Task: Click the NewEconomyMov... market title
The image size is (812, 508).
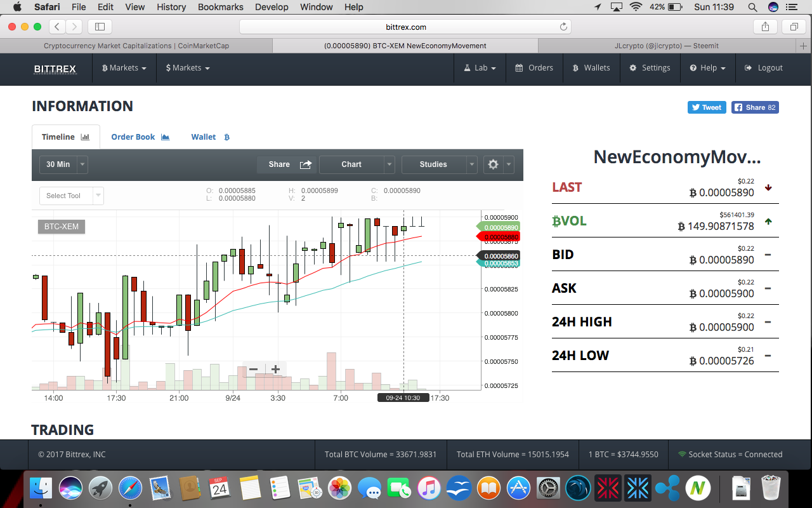Action: (677, 157)
